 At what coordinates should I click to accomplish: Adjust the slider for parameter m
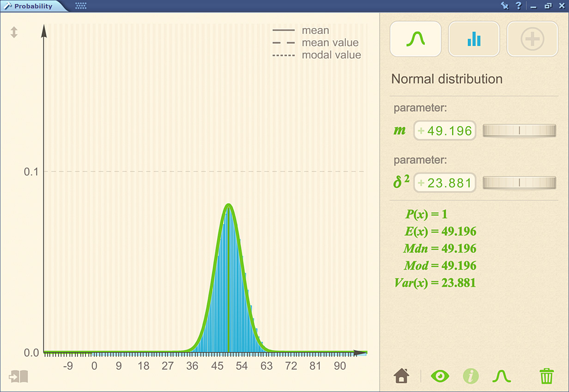point(519,131)
